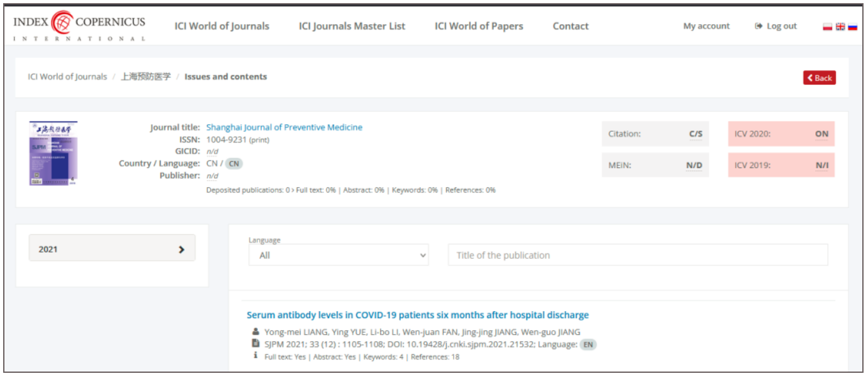Expand the 2021 year section
This screenshot has height=376, width=868.
tap(112, 249)
